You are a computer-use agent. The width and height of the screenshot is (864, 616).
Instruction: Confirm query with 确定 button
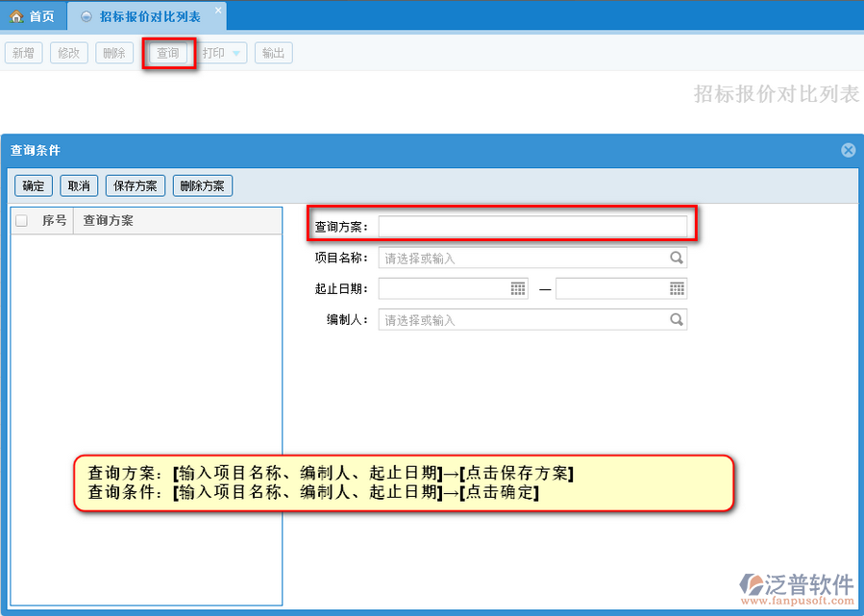click(x=34, y=185)
